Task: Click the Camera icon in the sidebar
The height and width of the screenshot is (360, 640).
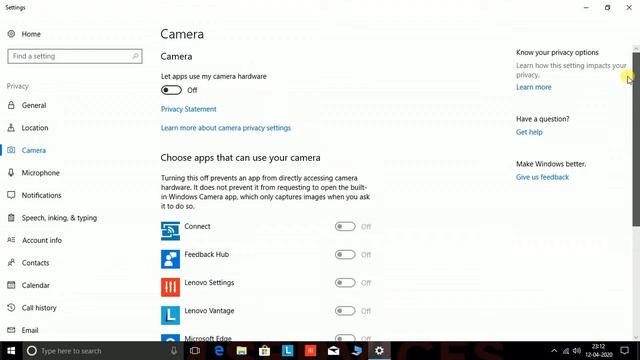Action: click(x=11, y=150)
